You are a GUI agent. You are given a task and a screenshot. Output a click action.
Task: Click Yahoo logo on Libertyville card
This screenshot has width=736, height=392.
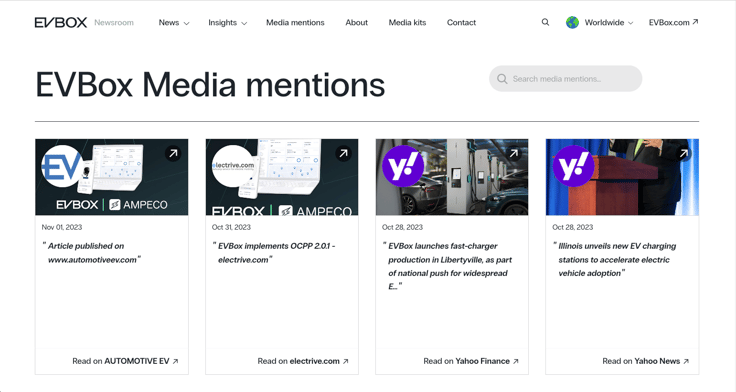[403, 166]
